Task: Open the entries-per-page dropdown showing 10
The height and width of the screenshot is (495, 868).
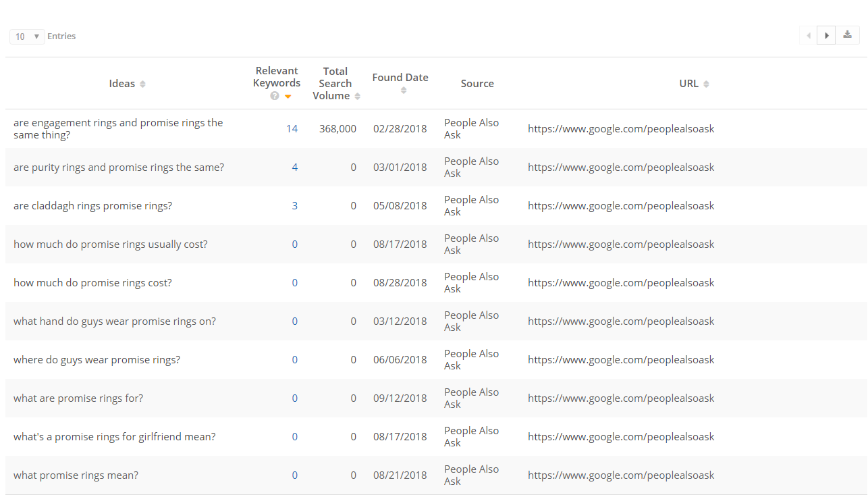Action: click(27, 36)
